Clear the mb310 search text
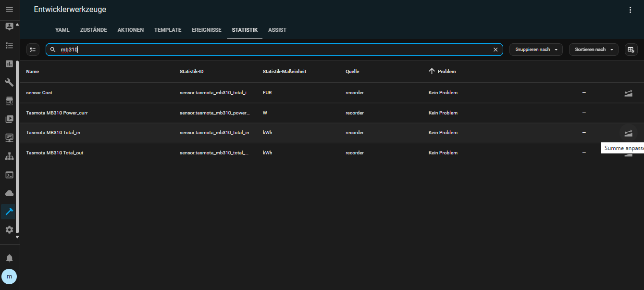 coord(495,50)
